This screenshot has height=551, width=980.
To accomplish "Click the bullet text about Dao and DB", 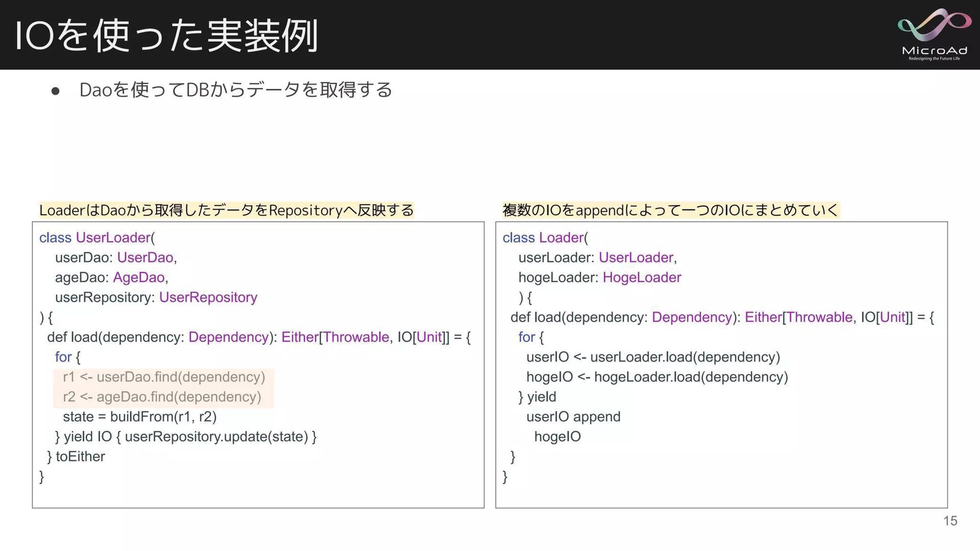I will pos(235,90).
